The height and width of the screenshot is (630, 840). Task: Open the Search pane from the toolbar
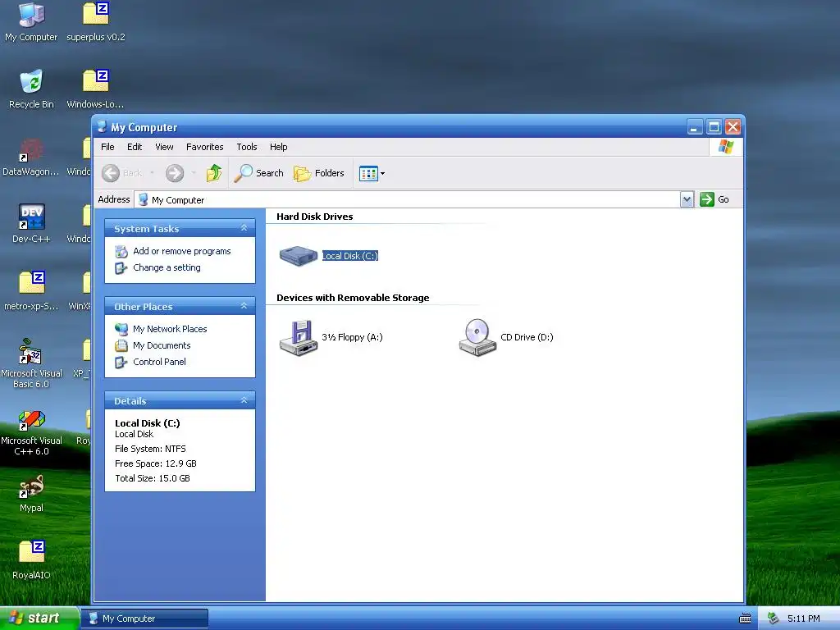(x=258, y=173)
